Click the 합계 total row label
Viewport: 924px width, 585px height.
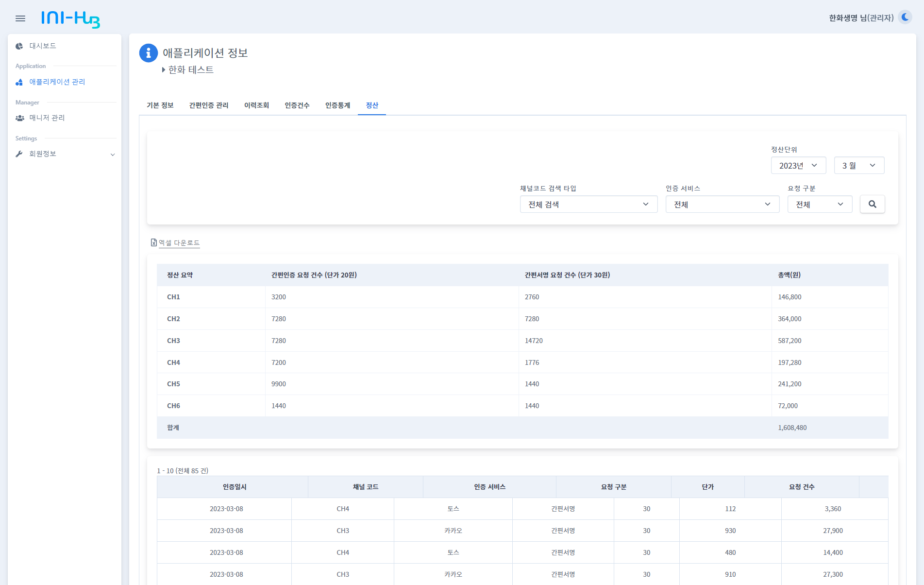pos(173,428)
